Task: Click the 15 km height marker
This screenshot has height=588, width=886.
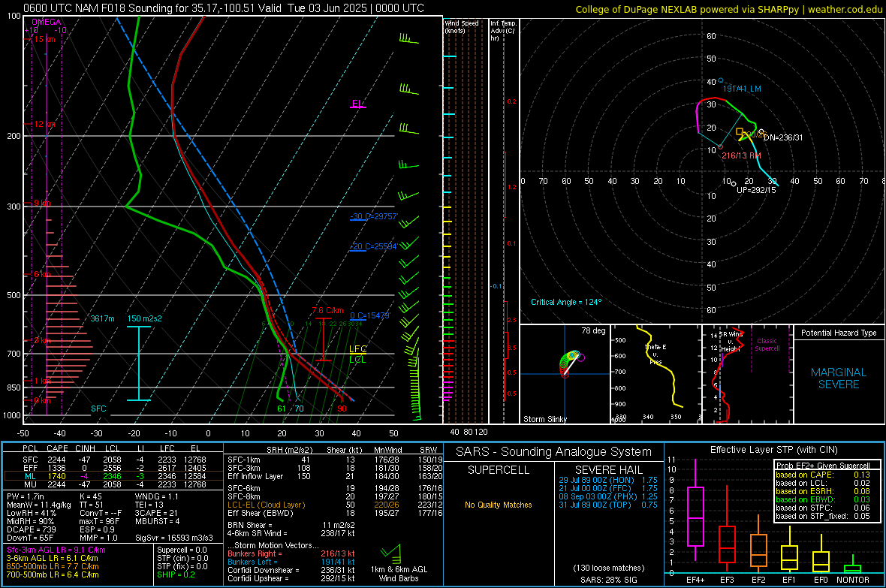Action: coord(44,39)
